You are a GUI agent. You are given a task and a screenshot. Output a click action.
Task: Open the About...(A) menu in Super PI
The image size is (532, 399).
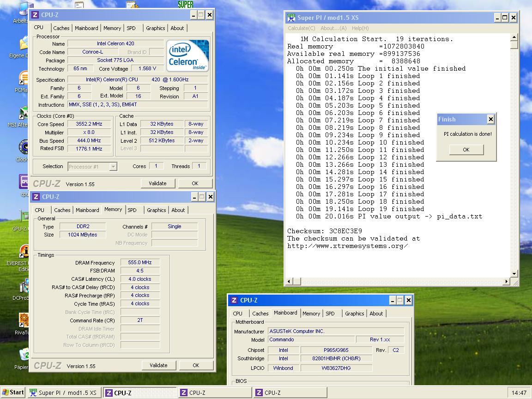pos(333,28)
